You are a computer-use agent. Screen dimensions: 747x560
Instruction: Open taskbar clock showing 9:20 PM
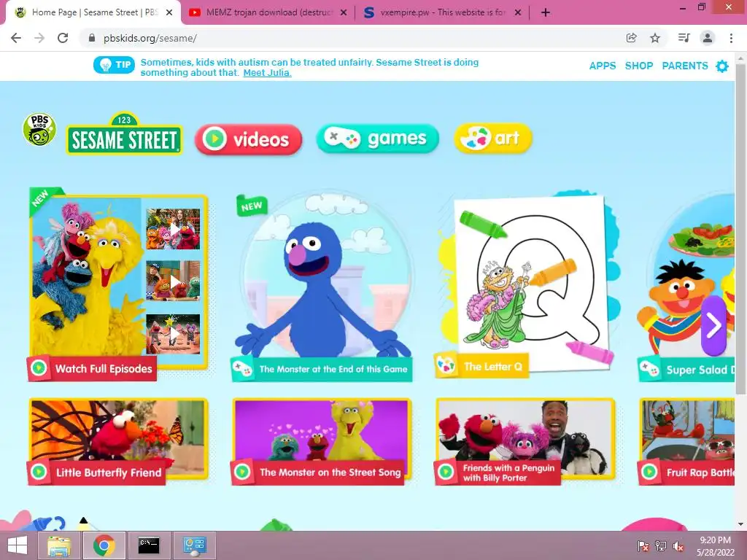(715, 546)
